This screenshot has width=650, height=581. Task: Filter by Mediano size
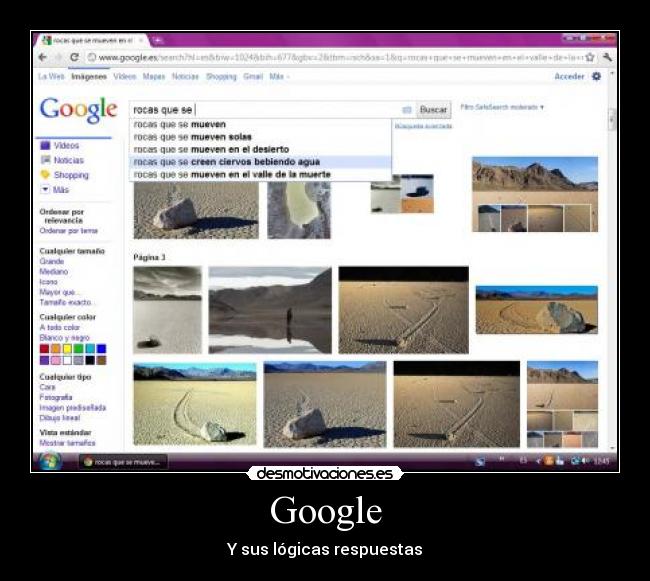pos(53,272)
